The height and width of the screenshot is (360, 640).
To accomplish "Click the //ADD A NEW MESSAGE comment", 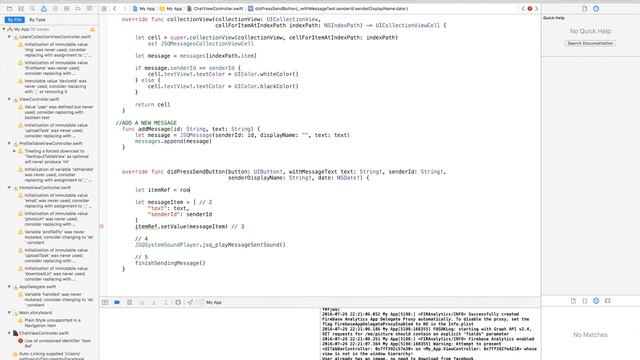I will click(146, 122).
